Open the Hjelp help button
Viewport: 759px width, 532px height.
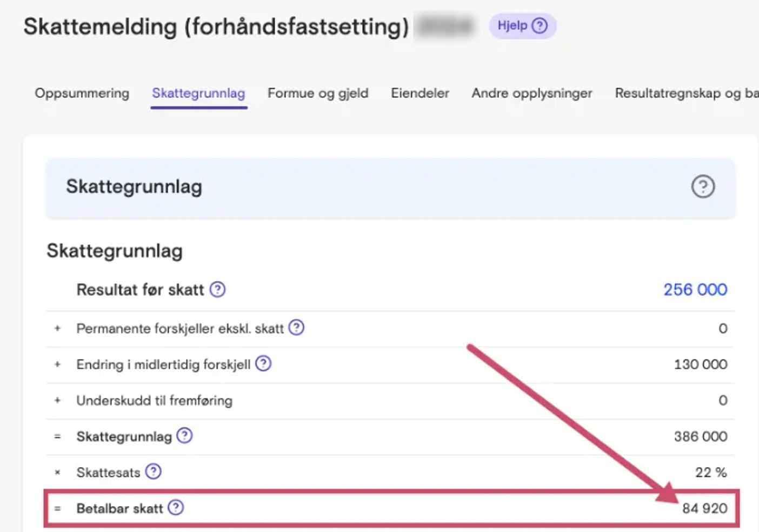(522, 26)
